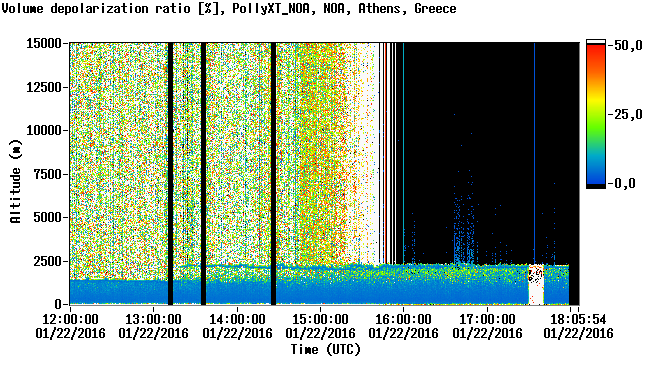Click the white data gap near 17:35
The height and width of the screenshot is (389, 665).
click(x=536, y=285)
